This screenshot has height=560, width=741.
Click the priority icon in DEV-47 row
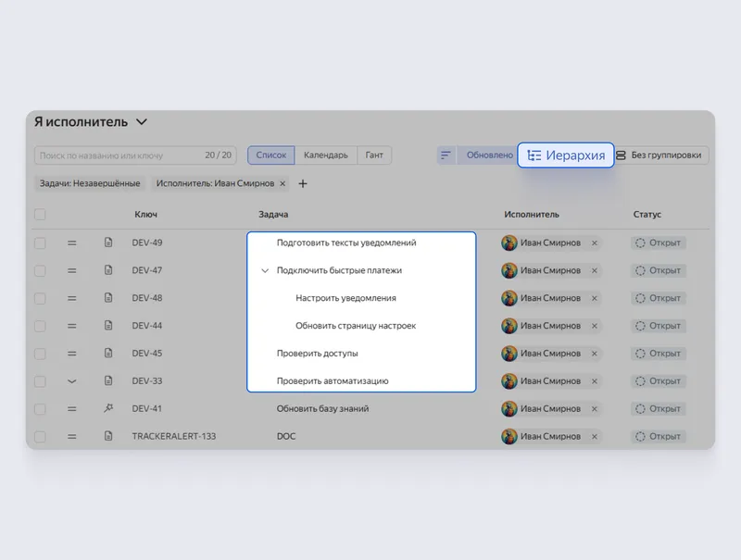[72, 270]
